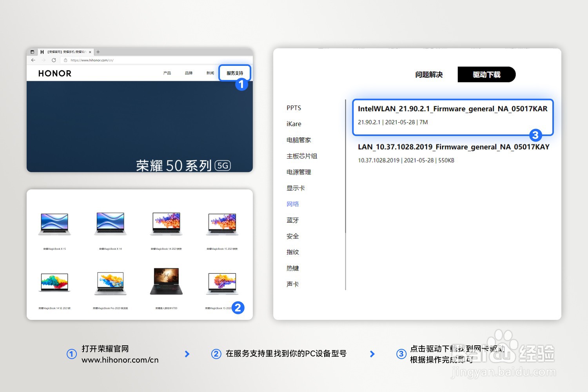Choose 安全 in the category list
Screen dimensions: 588x392
click(x=292, y=236)
